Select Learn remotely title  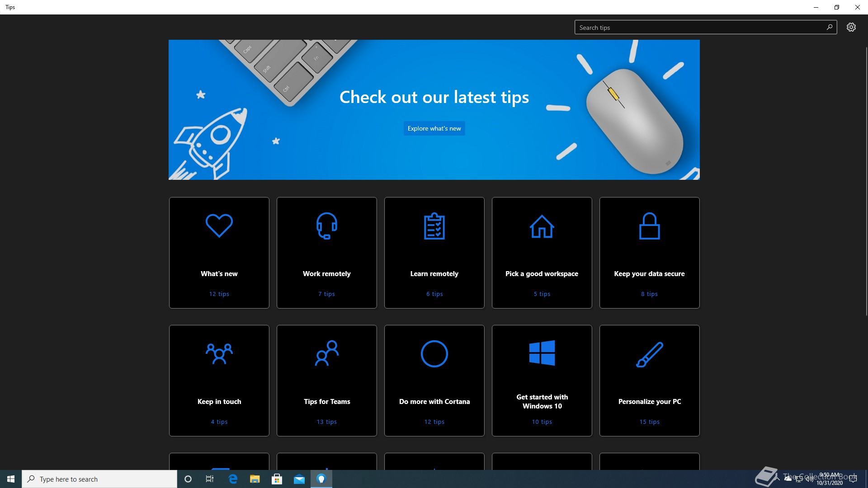[434, 273]
